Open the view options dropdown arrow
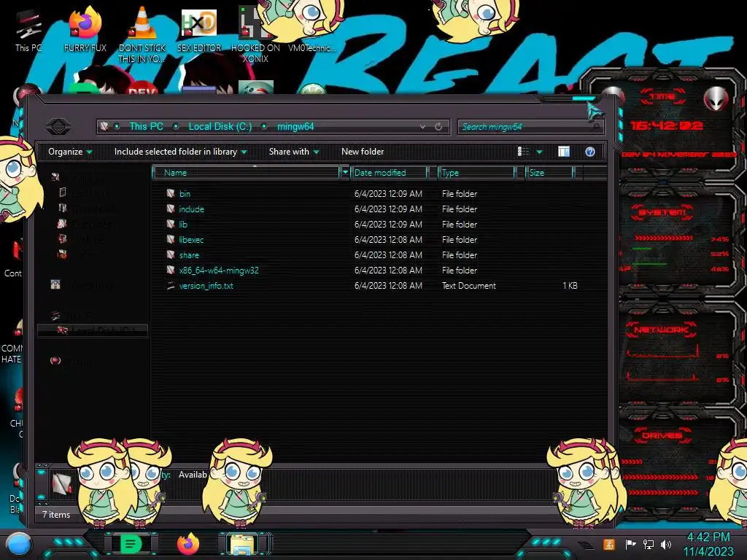Viewport: 747px width, 560px height. pos(539,152)
